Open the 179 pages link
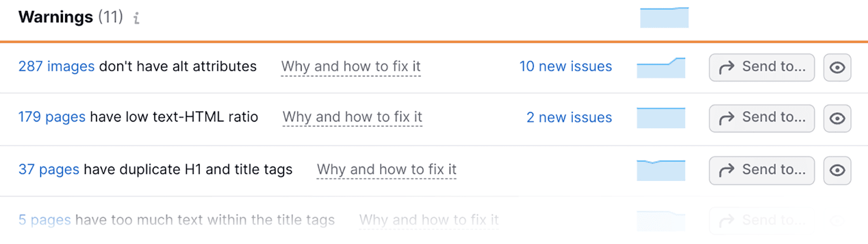Screen dimensions: 868x244 [52, 117]
